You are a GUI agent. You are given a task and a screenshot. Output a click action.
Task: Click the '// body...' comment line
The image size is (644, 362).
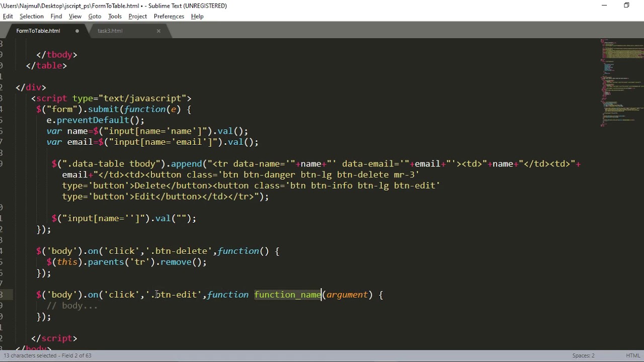point(72,306)
